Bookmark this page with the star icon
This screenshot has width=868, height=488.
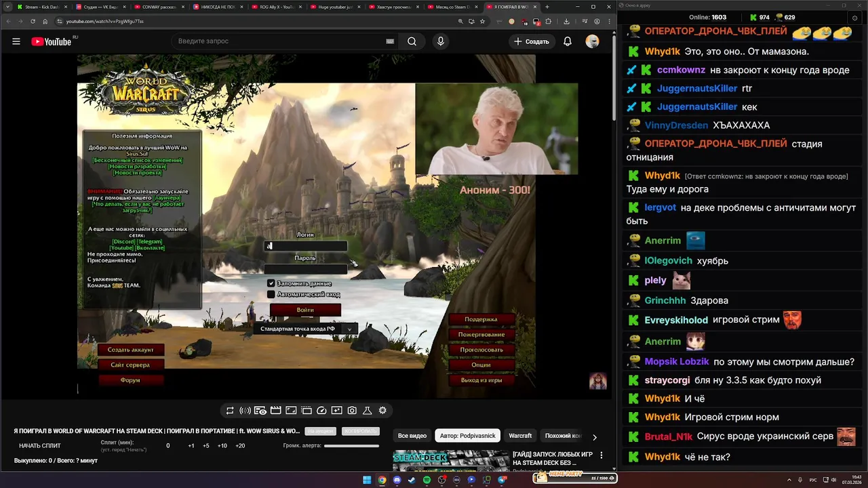click(482, 21)
